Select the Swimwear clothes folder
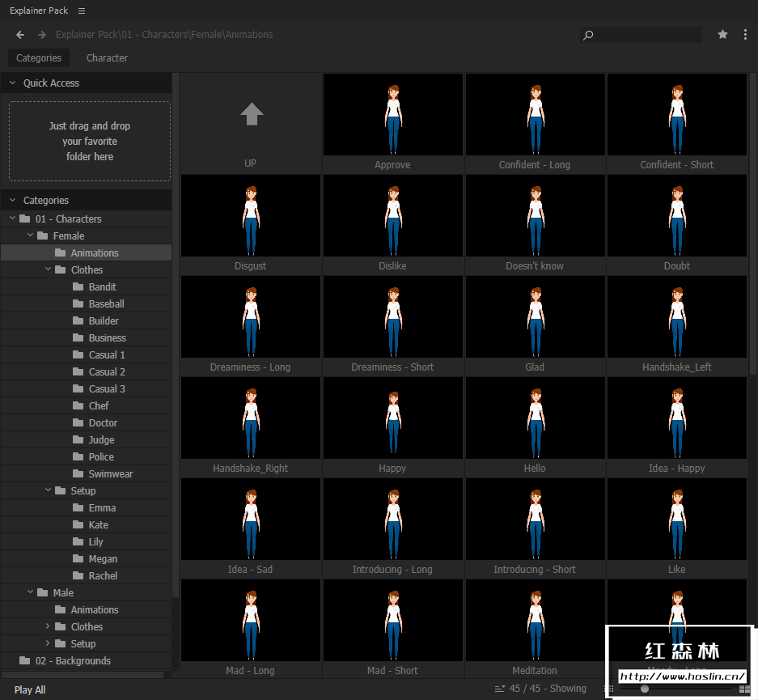This screenshot has width=758, height=700. pyautogui.click(x=110, y=473)
